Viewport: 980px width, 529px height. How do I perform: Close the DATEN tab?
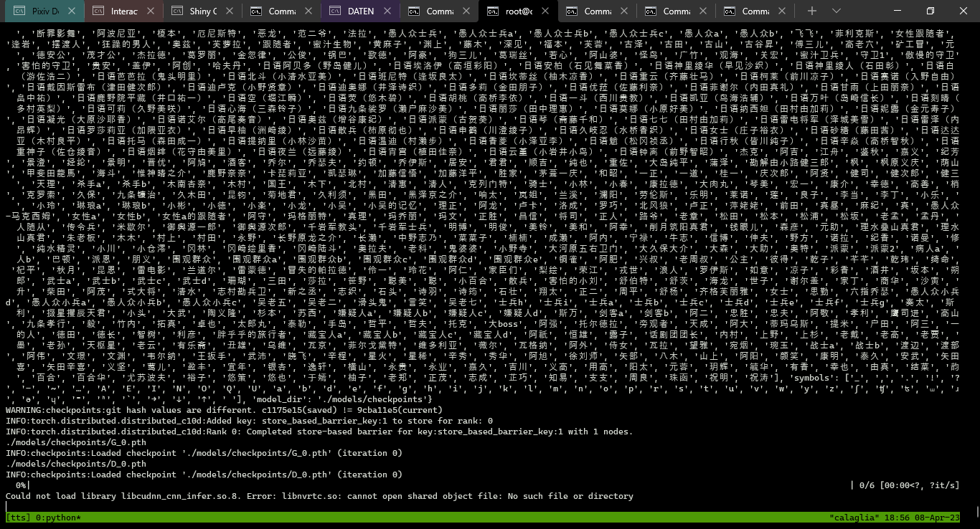(386, 11)
